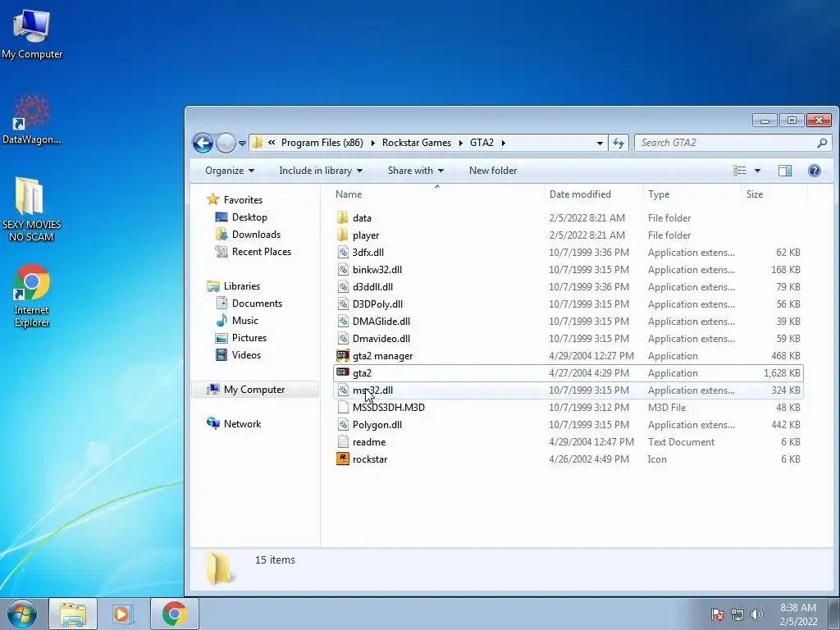Open the Windows Start menu
Viewport: 840px width, 630px height.
click(22, 614)
